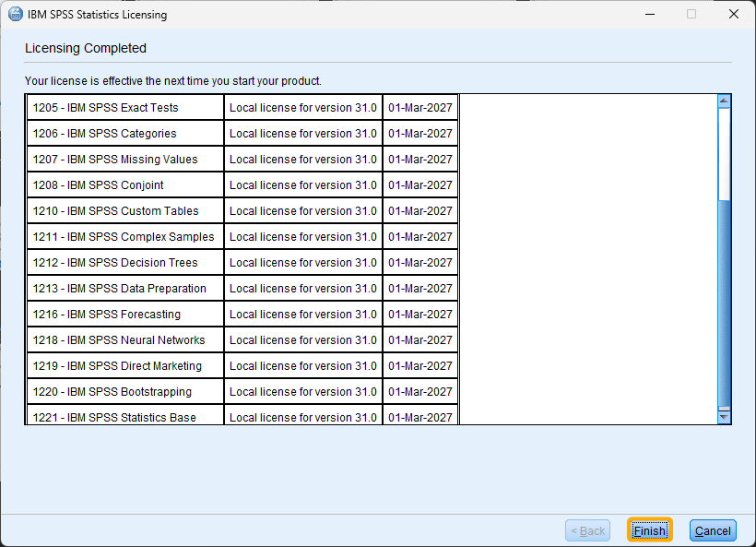Click the license type cell in the Custom Tables row
The width and height of the screenshot is (756, 547).
(x=303, y=211)
